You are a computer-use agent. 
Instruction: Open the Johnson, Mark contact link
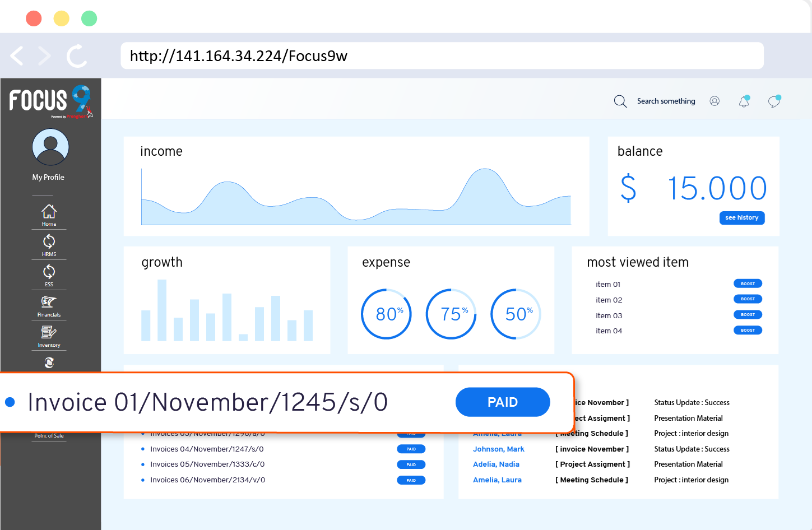[x=498, y=449]
